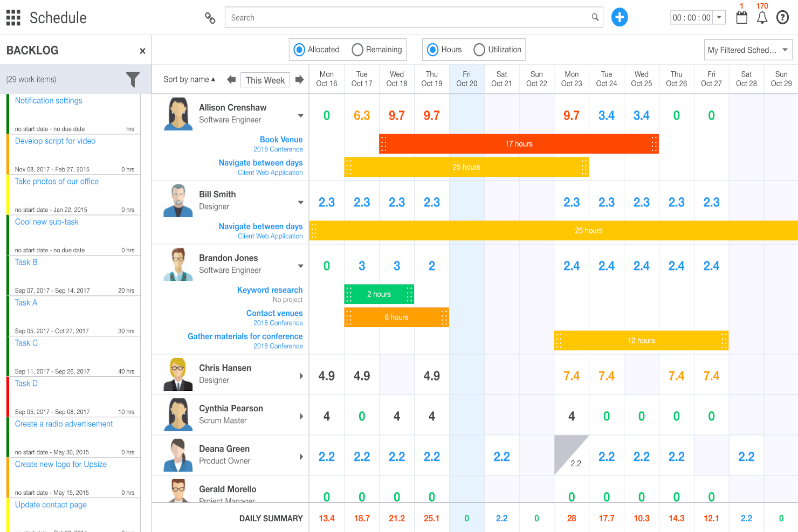Click inside the Search field
Viewport: 798px width, 532px height.
pyautogui.click(x=414, y=17)
